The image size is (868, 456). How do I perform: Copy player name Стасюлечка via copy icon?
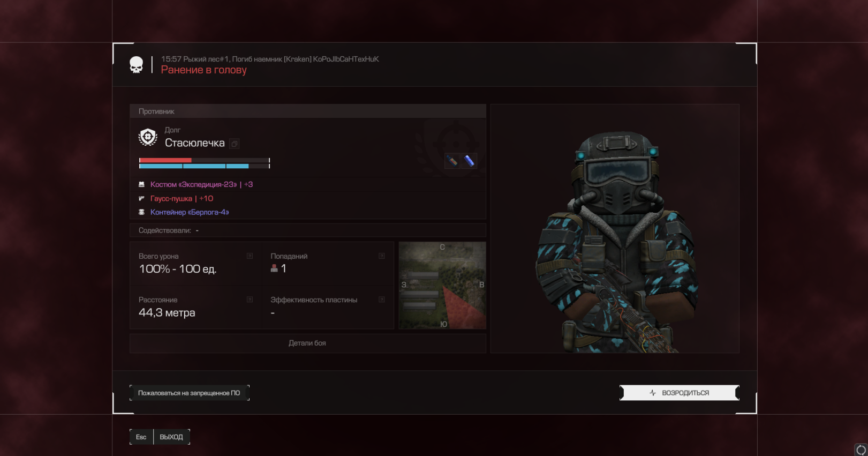235,144
